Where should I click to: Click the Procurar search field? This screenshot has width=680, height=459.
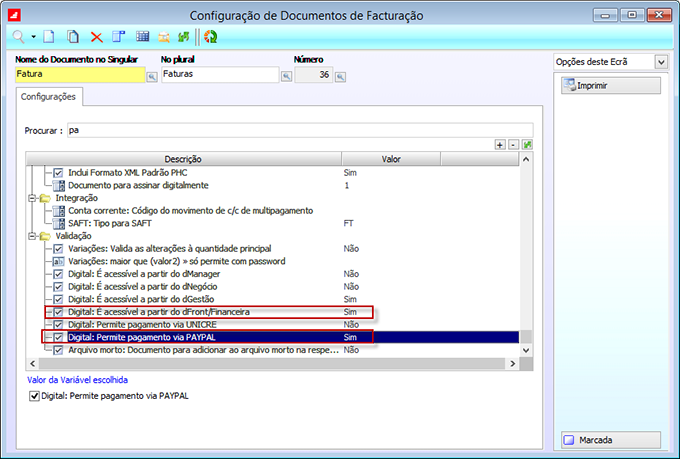pos(300,131)
